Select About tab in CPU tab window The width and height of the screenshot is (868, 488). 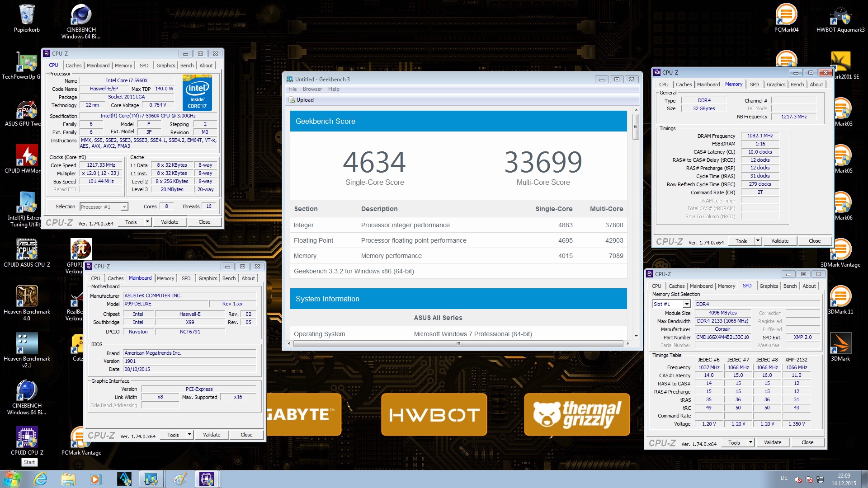click(206, 66)
